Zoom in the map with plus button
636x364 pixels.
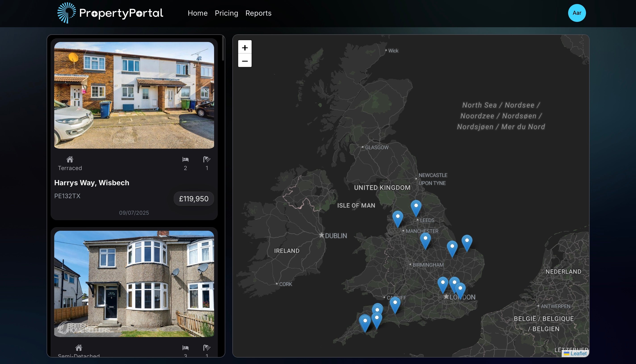tap(245, 47)
